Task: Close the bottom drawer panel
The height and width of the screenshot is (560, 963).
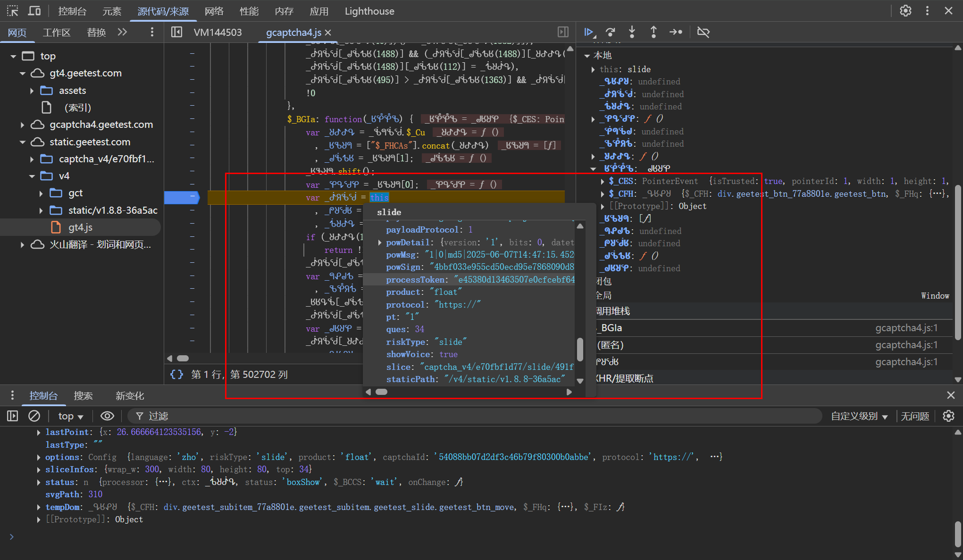Action: [951, 395]
